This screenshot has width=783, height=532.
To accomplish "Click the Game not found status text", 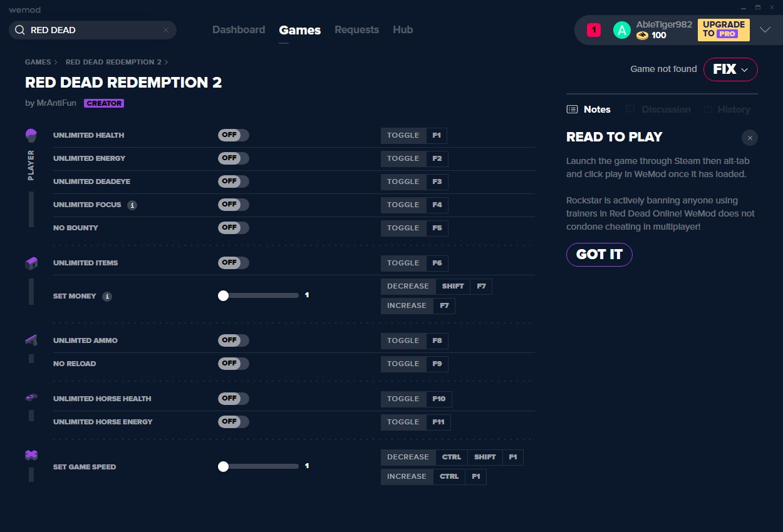I will [x=663, y=69].
